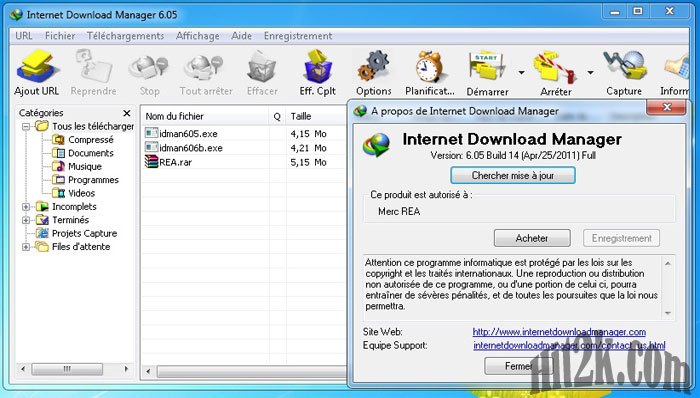Select the Documents category
The height and width of the screenshot is (398, 700).
click(91, 153)
